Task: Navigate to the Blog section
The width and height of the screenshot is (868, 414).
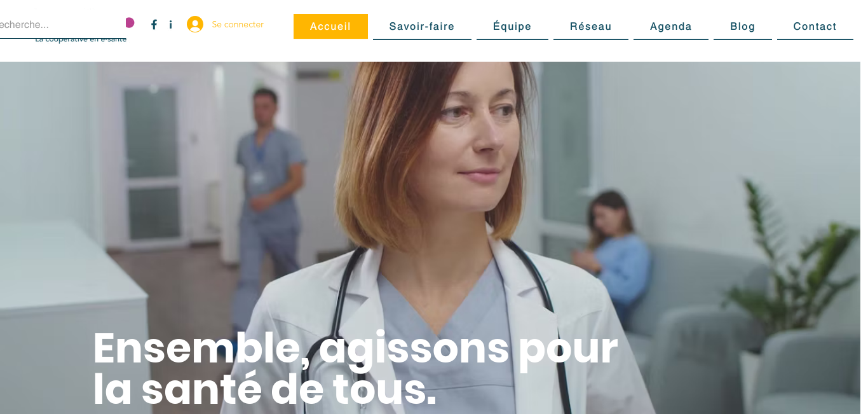Action: [743, 26]
